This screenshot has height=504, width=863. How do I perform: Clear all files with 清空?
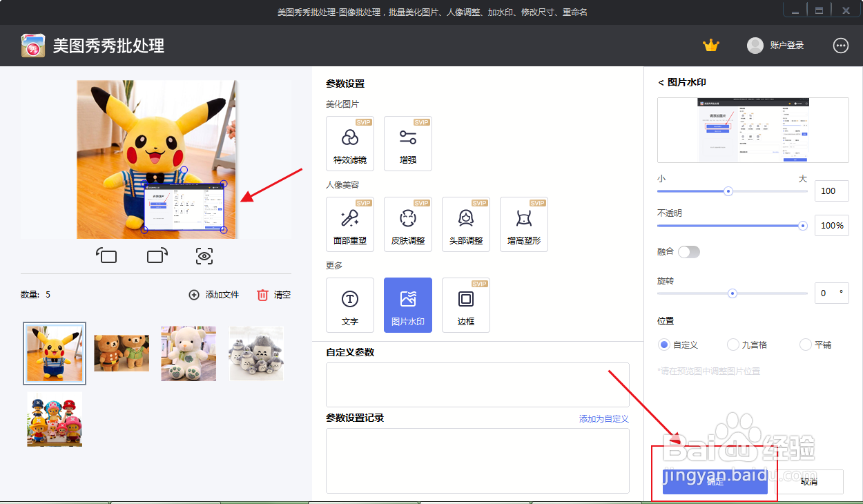[x=274, y=295]
